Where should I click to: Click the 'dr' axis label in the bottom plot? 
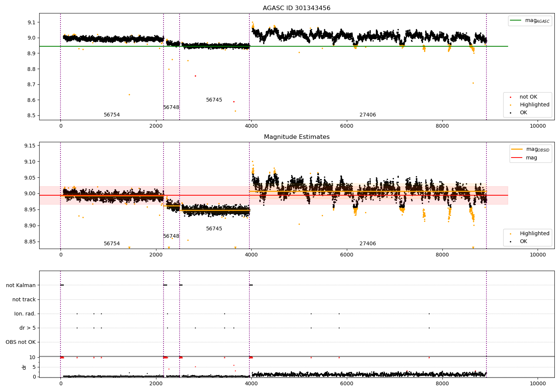click(x=24, y=367)
